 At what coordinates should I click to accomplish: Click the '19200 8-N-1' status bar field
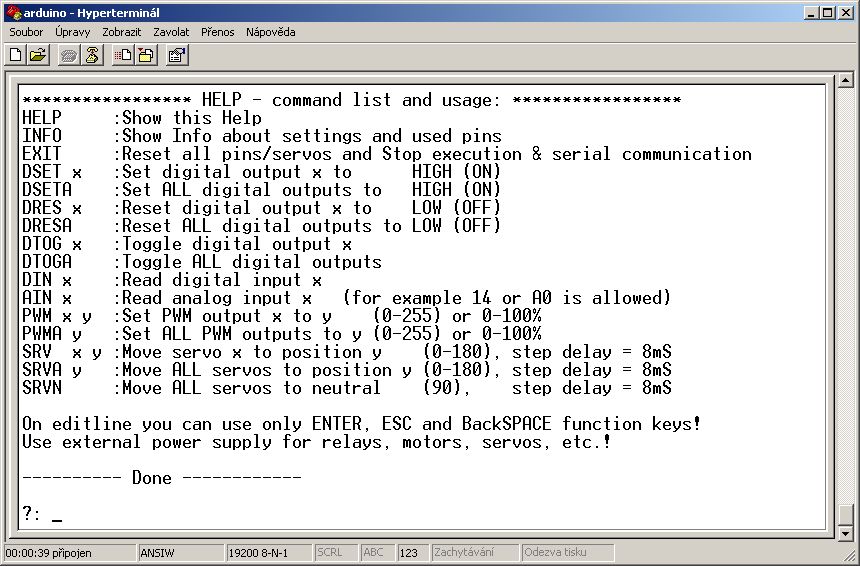point(268,552)
